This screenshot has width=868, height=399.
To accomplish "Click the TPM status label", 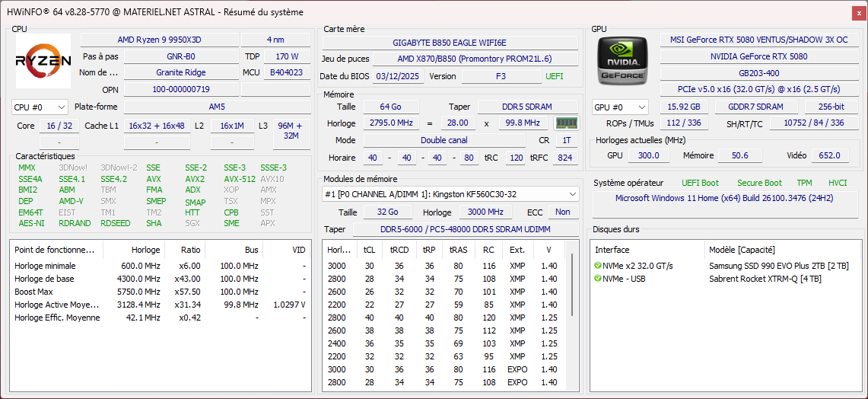I will click(x=804, y=183).
